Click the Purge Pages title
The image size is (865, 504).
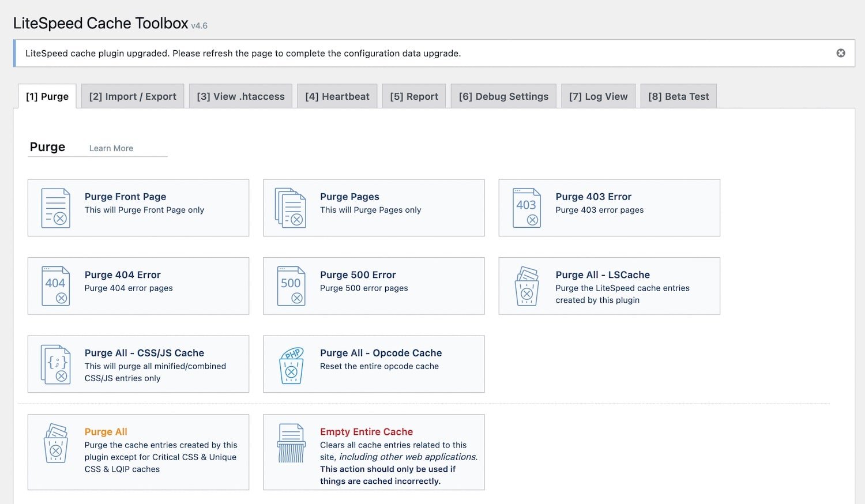tap(349, 197)
